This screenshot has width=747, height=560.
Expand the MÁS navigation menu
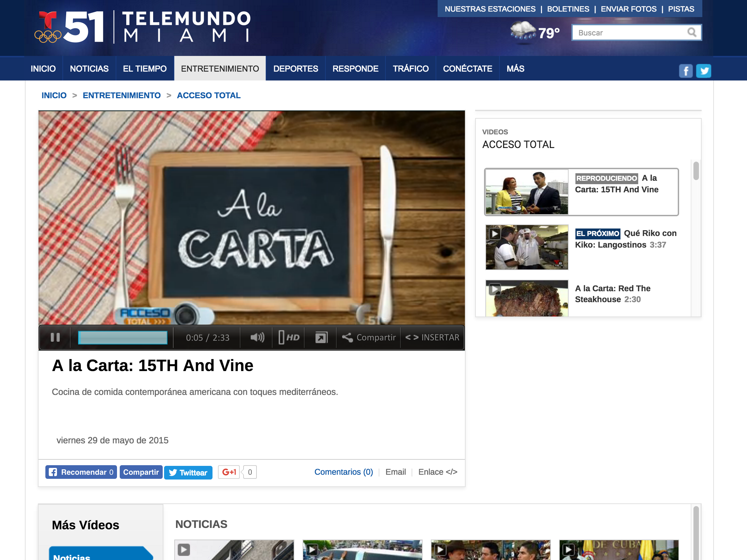515,69
